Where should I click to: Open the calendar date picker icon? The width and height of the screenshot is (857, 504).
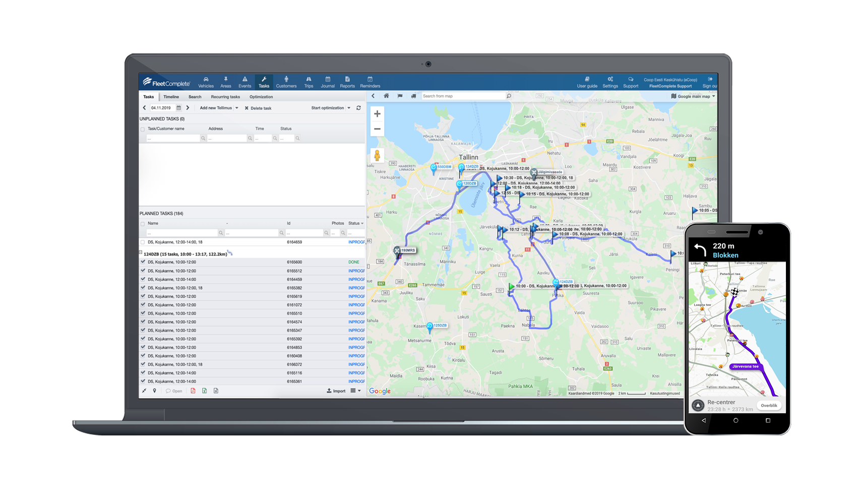[x=178, y=108]
